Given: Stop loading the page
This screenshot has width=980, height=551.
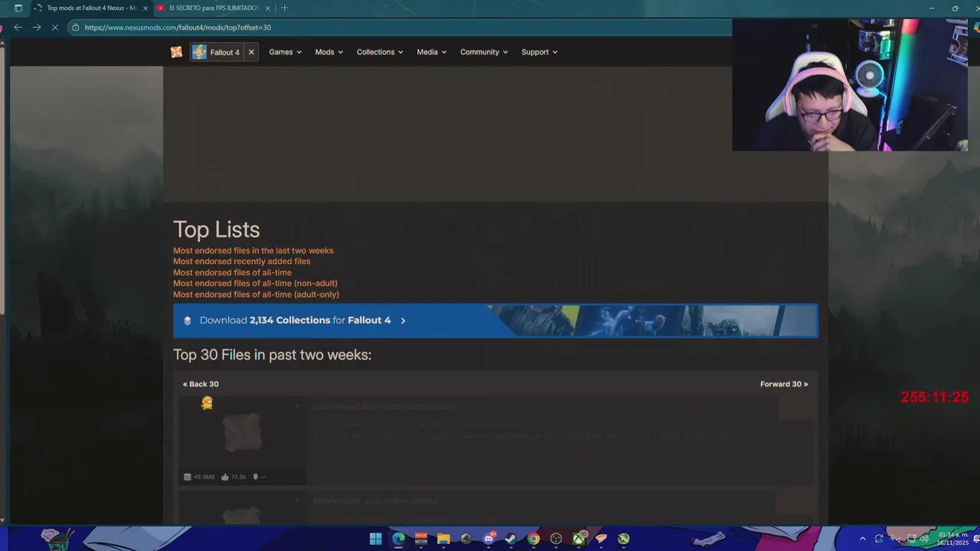Looking at the screenshot, I should point(55,28).
